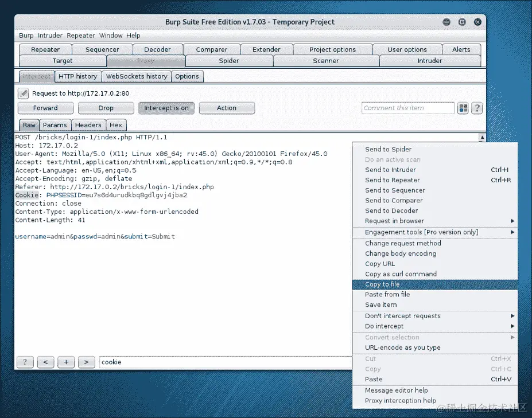Click the pencil edit-target icon beside Request to
This screenshot has width=532, height=418.
[23, 93]
